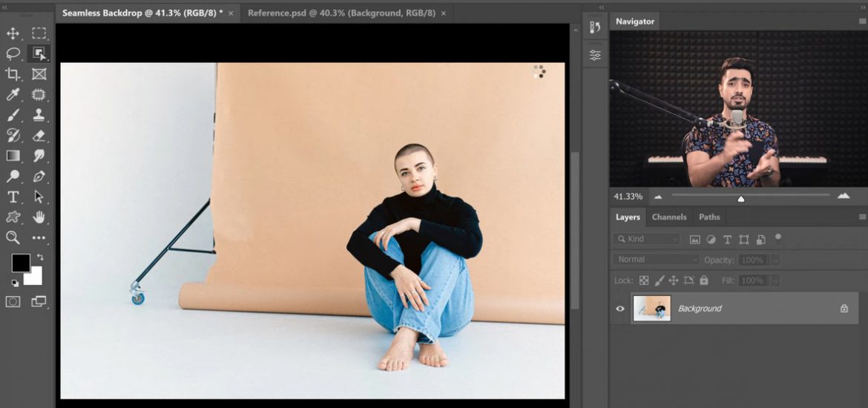
Task: Select the Lasso tool
Action: (x=13, y=53)
